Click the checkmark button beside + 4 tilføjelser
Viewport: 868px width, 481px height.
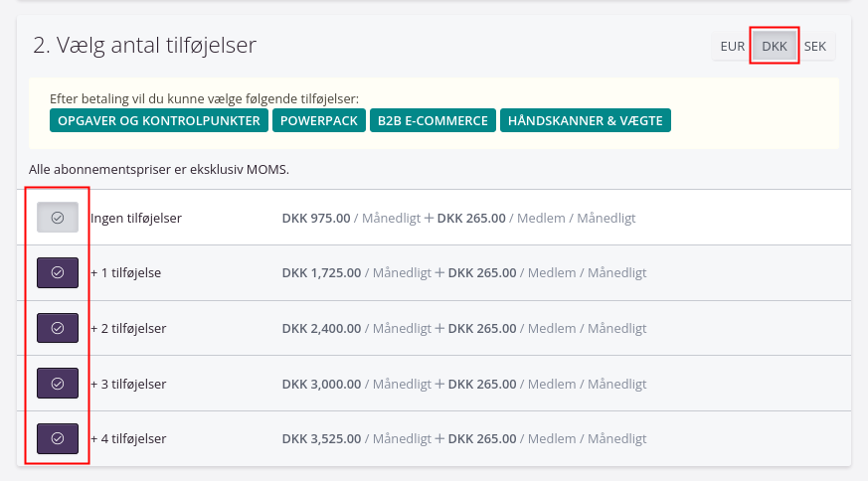click(58, 438)
